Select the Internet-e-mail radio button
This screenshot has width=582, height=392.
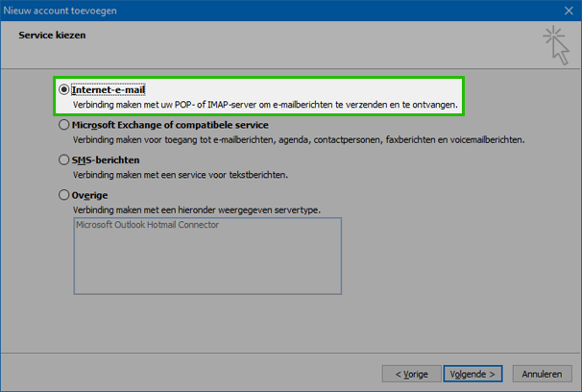(63, 89)
